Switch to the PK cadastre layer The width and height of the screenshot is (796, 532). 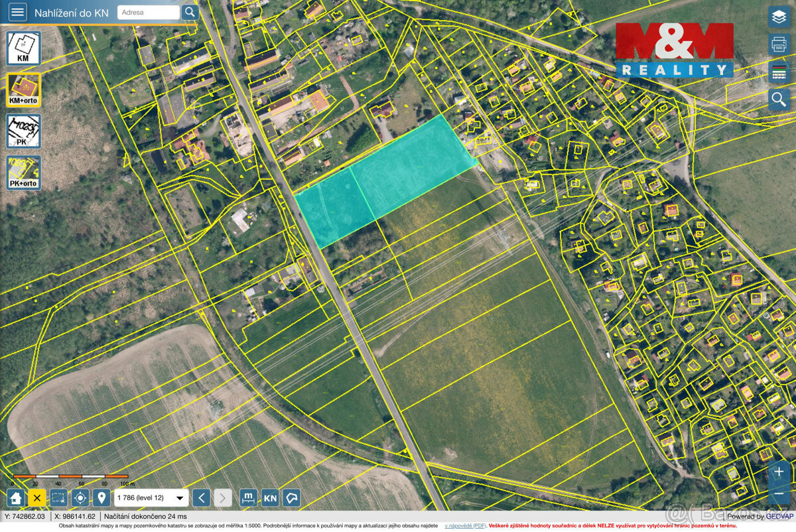[x=24, y=131]
